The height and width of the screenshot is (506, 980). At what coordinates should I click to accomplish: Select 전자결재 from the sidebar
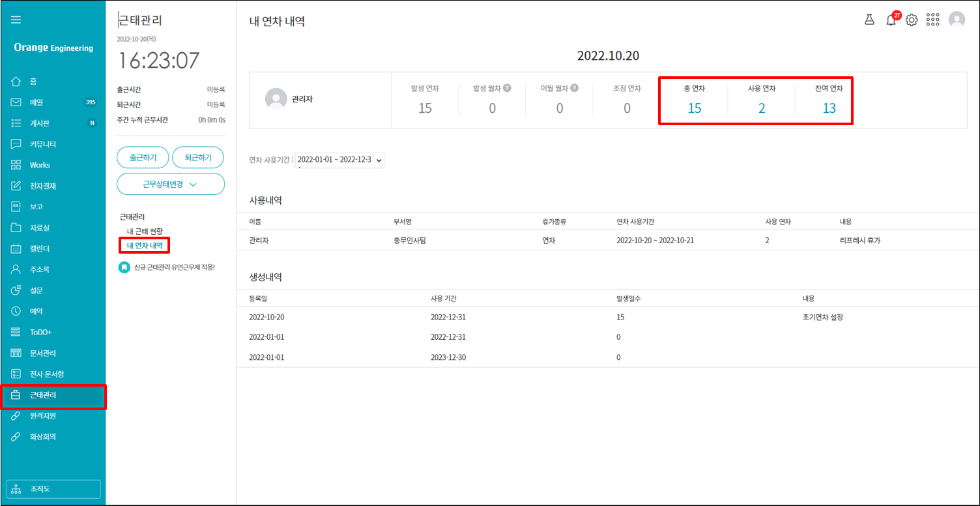43,186
